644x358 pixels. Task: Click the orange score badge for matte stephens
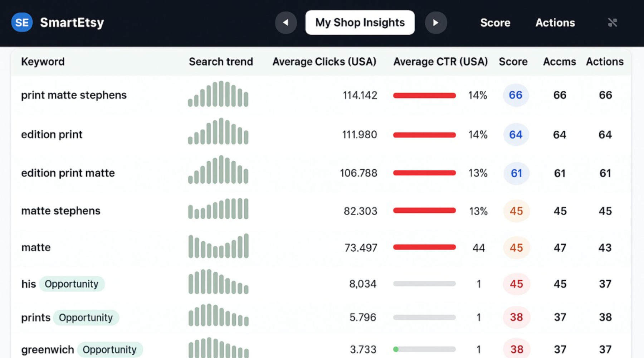(516, 211)
